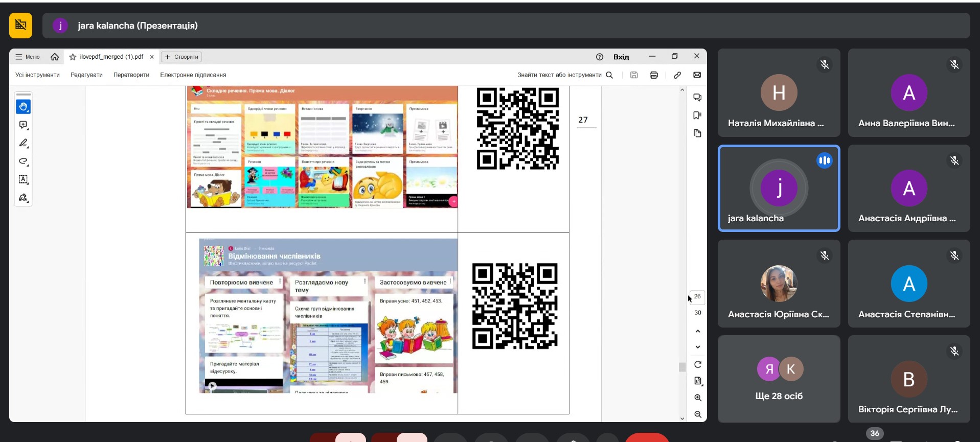980x442 pixels.
Task: Select the Вікторія Сергіївна participant tile
Action: click(909, 379)
